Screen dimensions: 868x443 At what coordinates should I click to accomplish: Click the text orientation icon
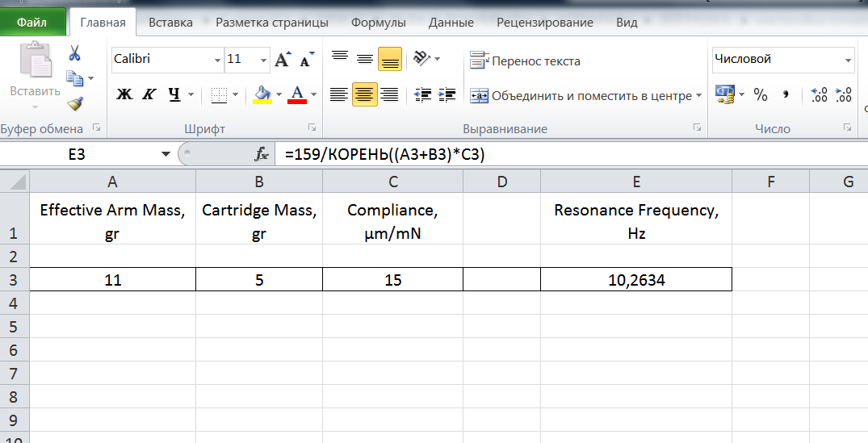(x=421, y=58)
